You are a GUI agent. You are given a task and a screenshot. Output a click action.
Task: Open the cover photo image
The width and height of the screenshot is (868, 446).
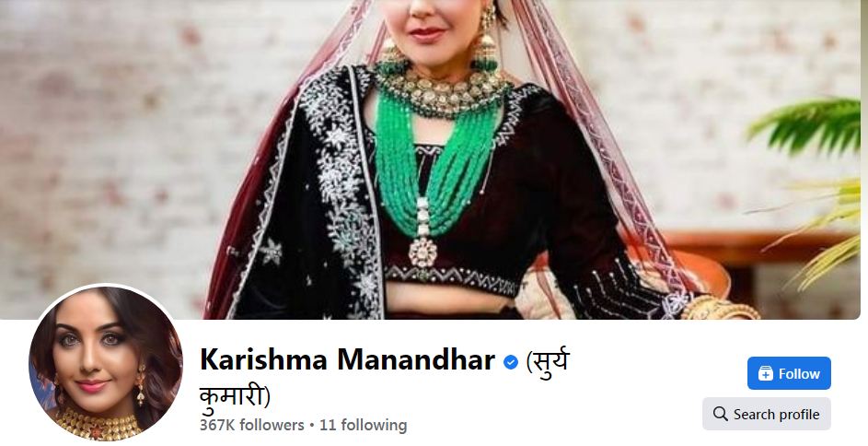430,159
